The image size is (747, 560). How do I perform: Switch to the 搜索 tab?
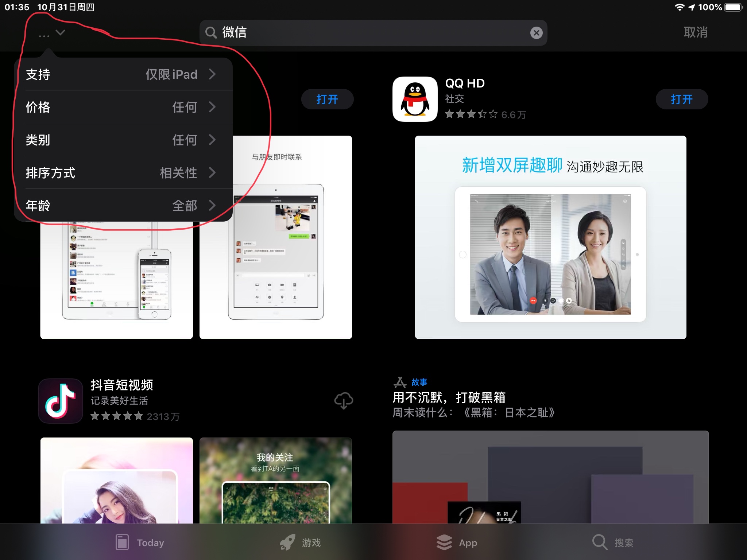click(x=600, y=542)
